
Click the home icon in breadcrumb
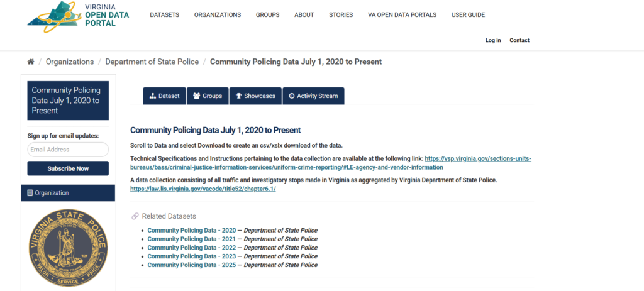tap(31, 62)
